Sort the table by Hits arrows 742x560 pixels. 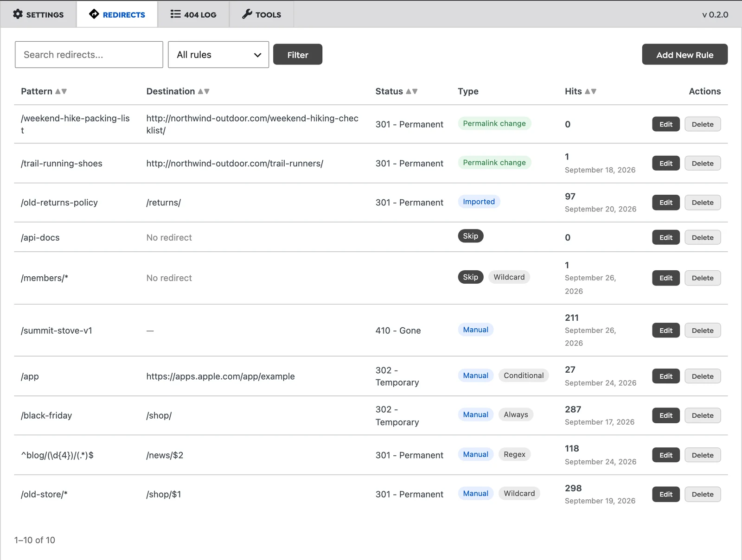tap(590, 91)
